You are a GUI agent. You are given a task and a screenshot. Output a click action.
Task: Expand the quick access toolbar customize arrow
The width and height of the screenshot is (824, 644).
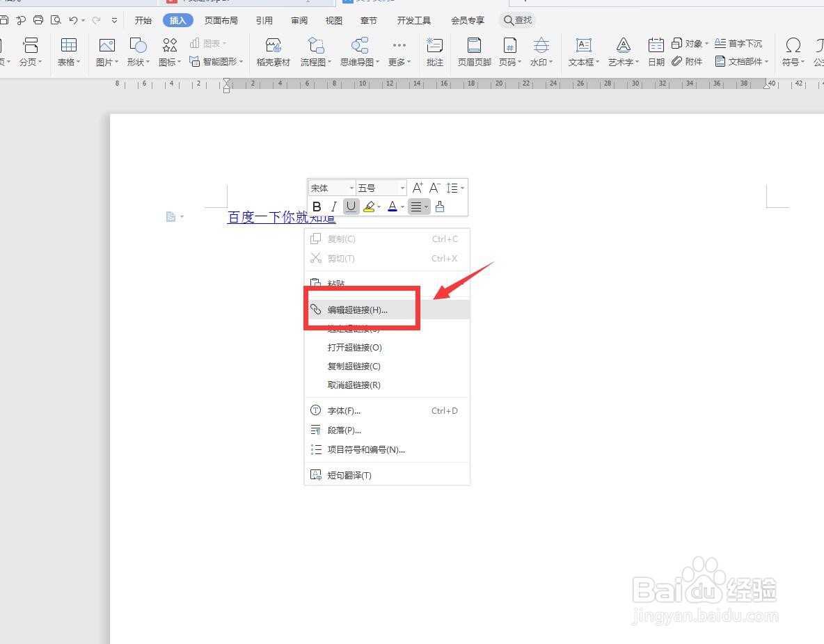[114, 20]
